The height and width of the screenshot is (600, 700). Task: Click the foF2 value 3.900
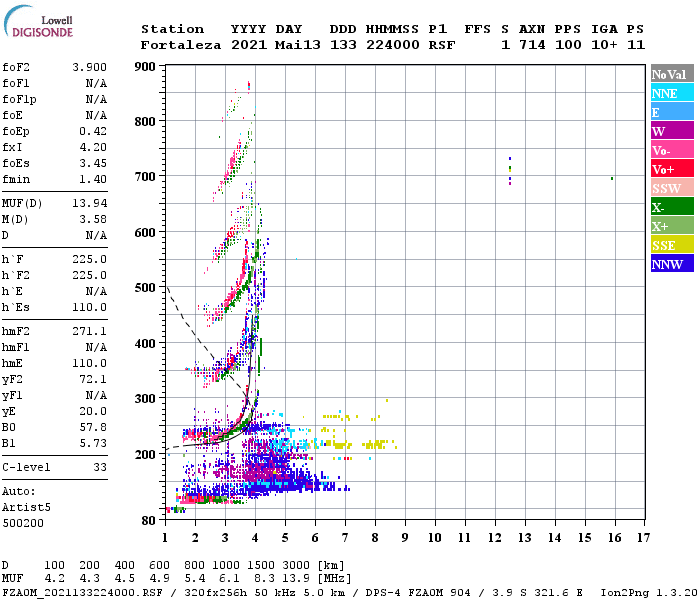coord(90,67)
